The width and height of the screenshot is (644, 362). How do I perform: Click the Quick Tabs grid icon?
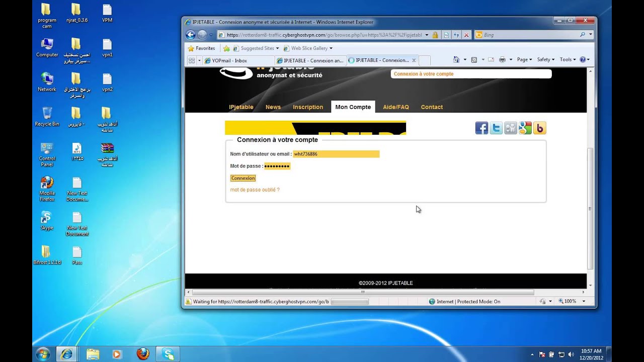191,60
